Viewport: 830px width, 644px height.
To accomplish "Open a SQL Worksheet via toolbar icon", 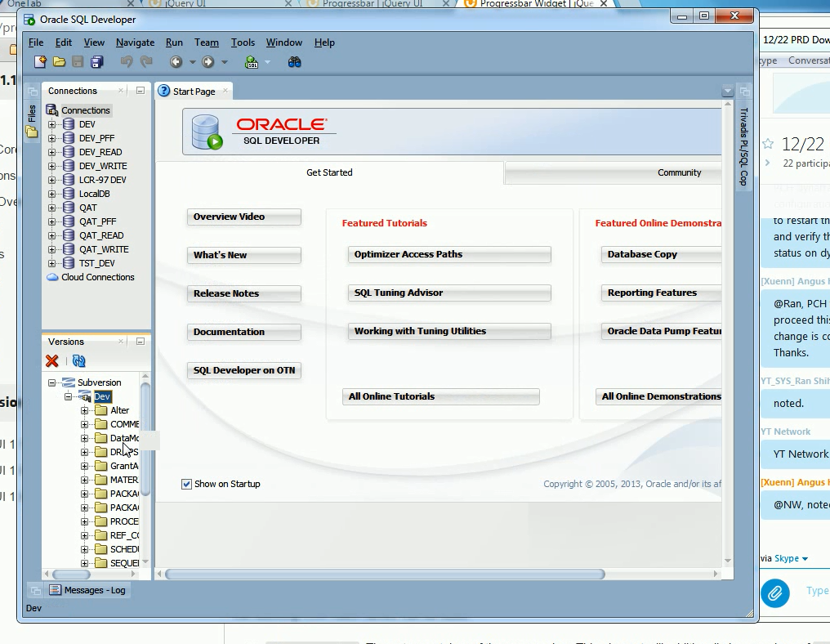I will pyautogui.click(x=252, y=62).
